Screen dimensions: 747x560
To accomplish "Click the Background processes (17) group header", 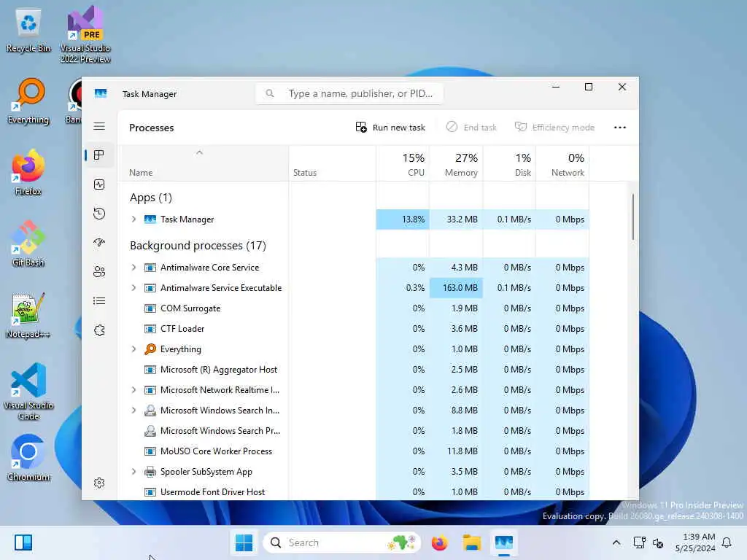I will [x=198, y=245].
